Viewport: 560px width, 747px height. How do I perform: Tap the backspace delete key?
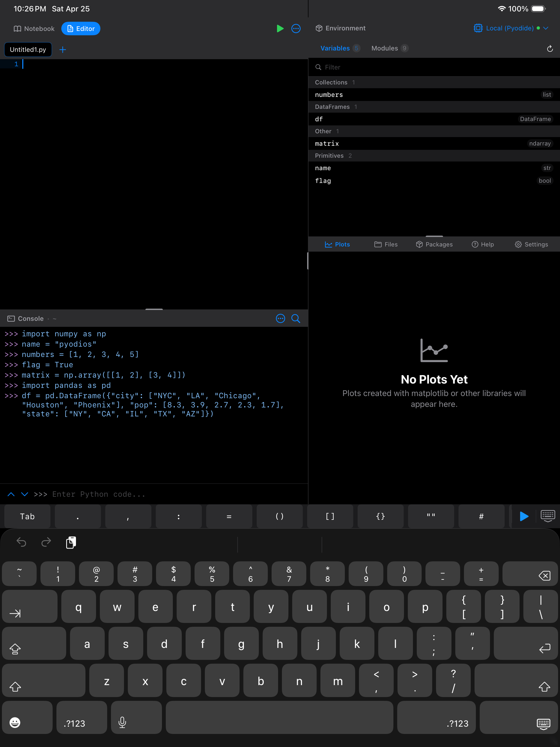(530, 574)
